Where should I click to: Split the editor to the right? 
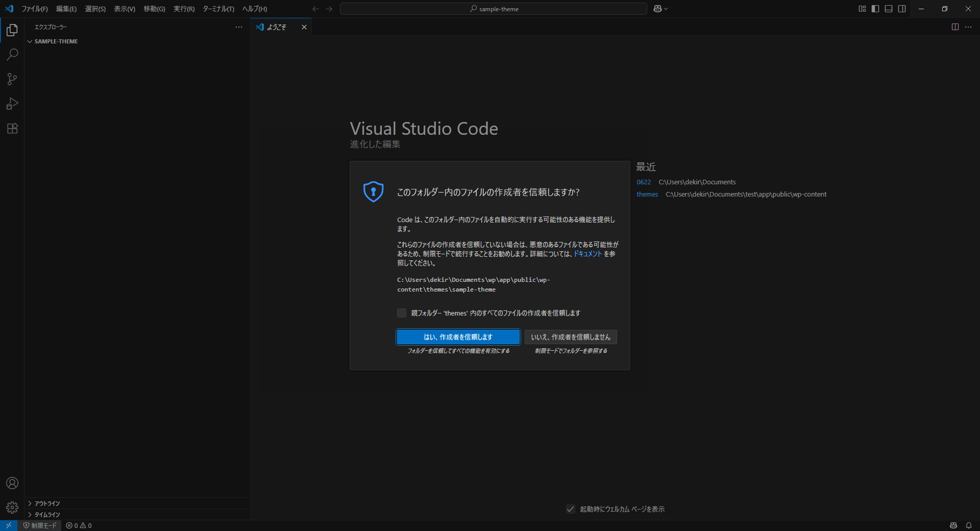click(x=955, y=27)
